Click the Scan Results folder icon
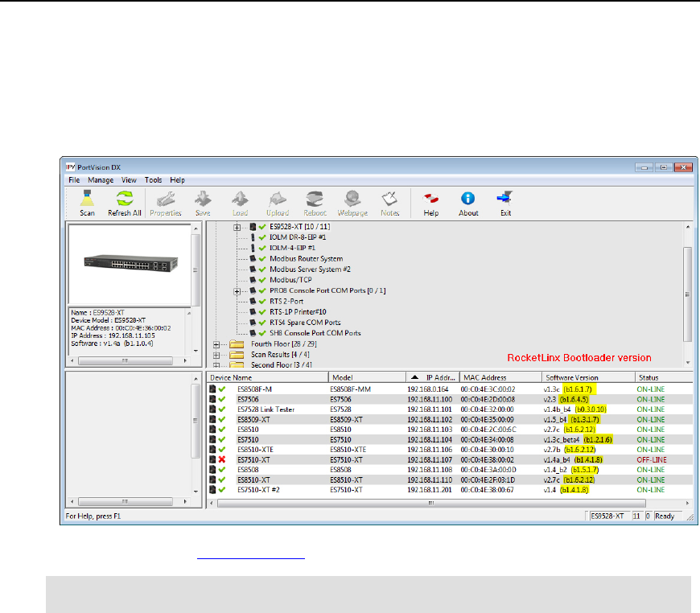This screenshot has height=613, width=700. [237, 355]
